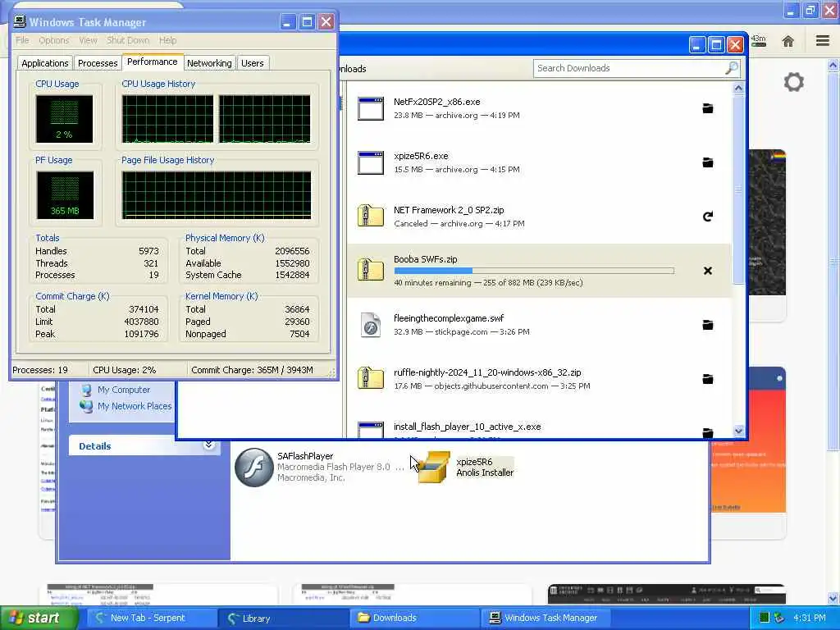
Task: Open the Shut Down menu
Action: (x=128, y=40)
